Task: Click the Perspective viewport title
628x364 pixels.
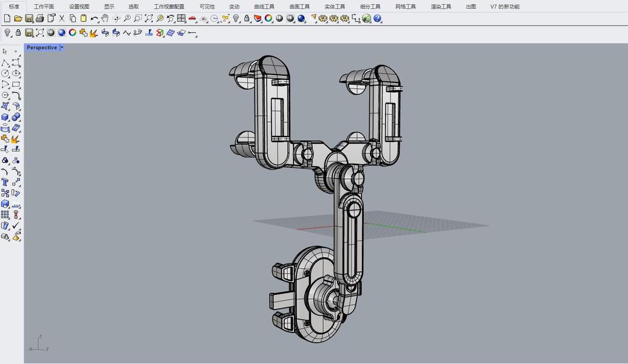Action: point(42,47)
